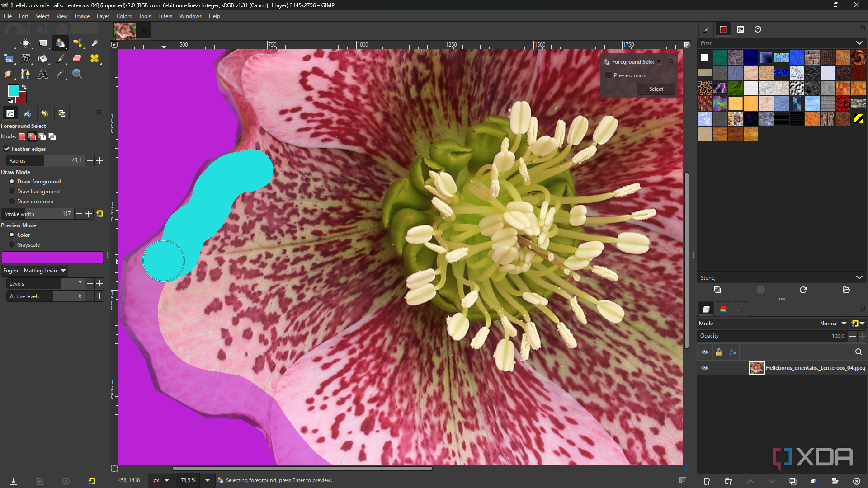Select the Rectangle Select tool
The image size is (868, 488).
pyautogui.click(x=43, y=43)
